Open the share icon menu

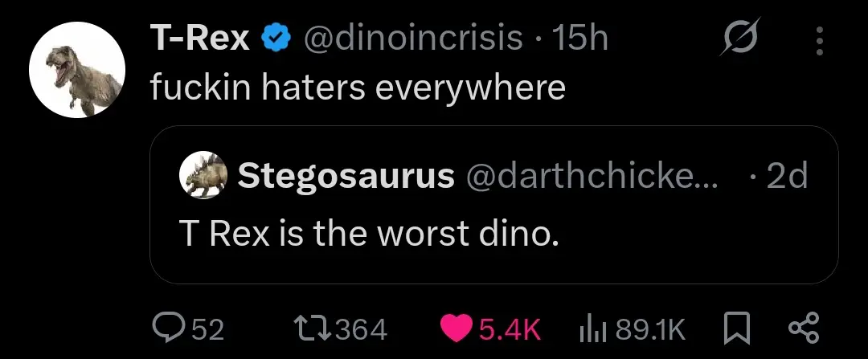pos(801,328)
